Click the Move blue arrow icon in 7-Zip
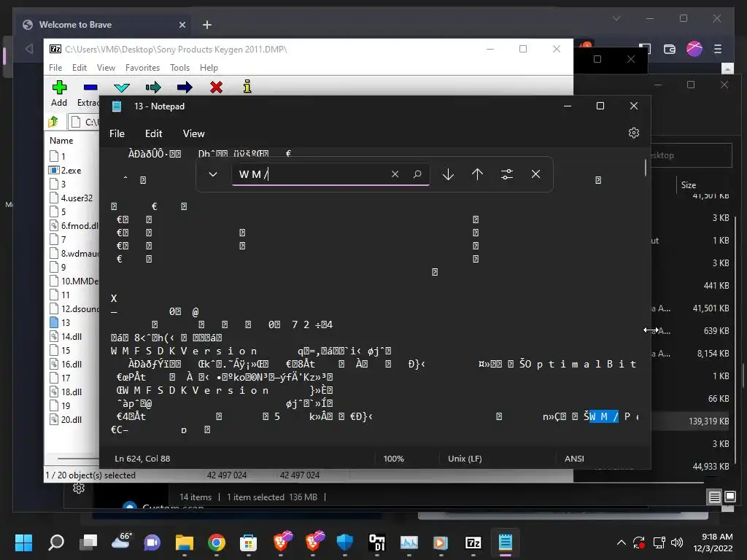This screenshot has height=560, width=747. coord(185,87)
